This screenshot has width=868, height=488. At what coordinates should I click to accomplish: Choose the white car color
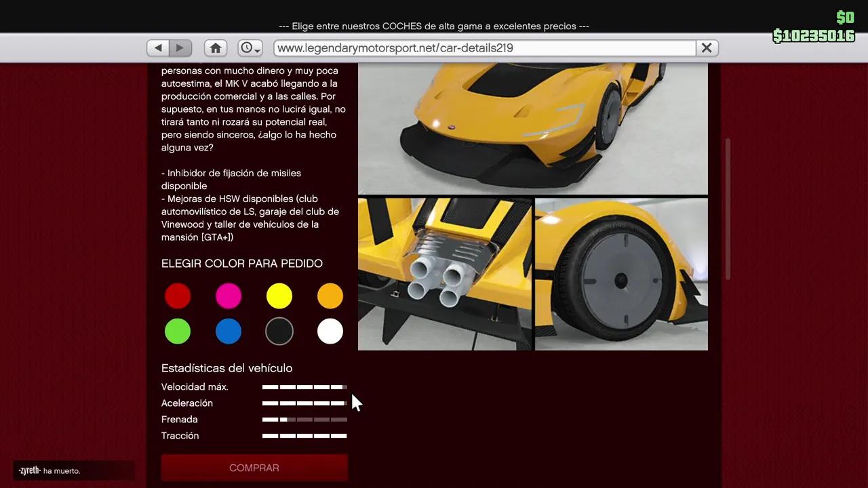(330, 331)
